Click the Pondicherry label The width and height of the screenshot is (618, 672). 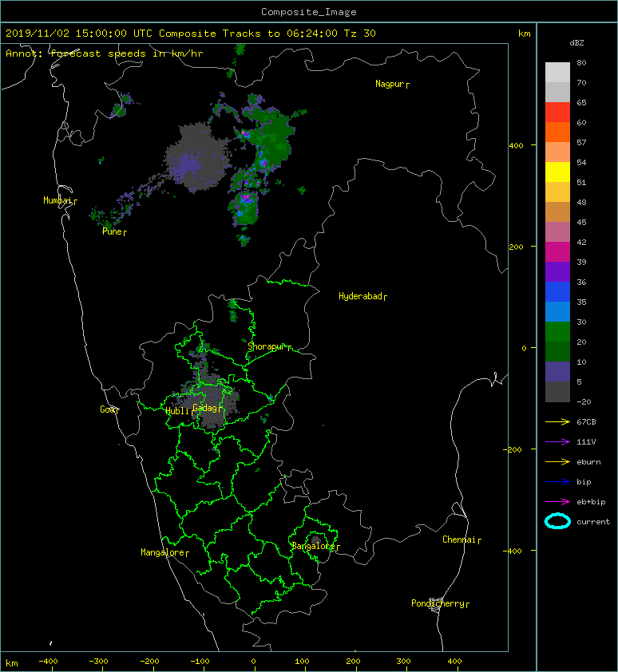pyautogui.click(x=438, y=603)
